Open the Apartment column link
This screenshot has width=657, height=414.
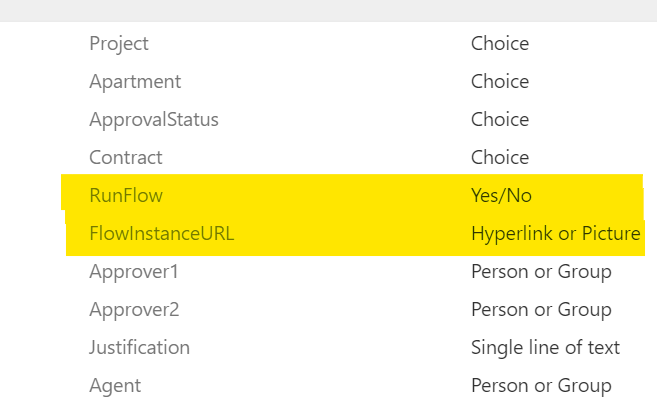[135, 81]
